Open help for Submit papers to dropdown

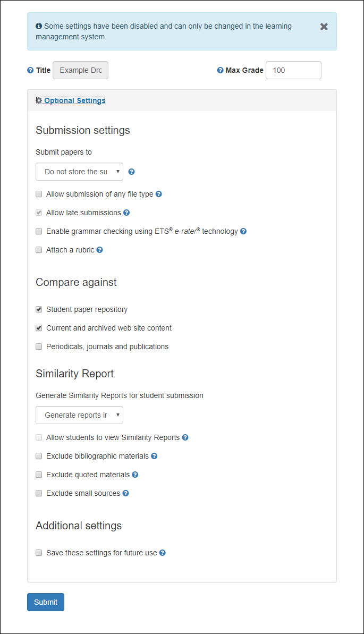[x=131, y=171]
